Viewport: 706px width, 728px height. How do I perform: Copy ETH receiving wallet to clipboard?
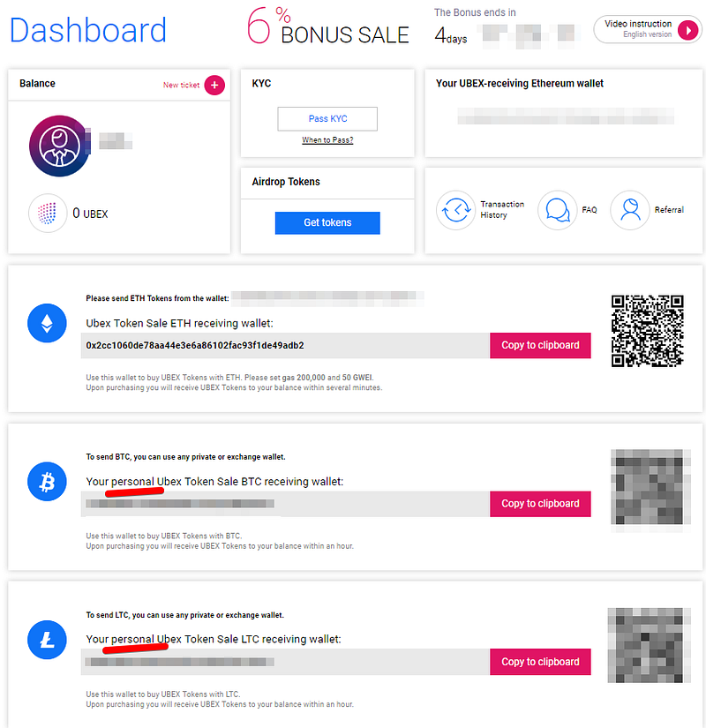540,345
